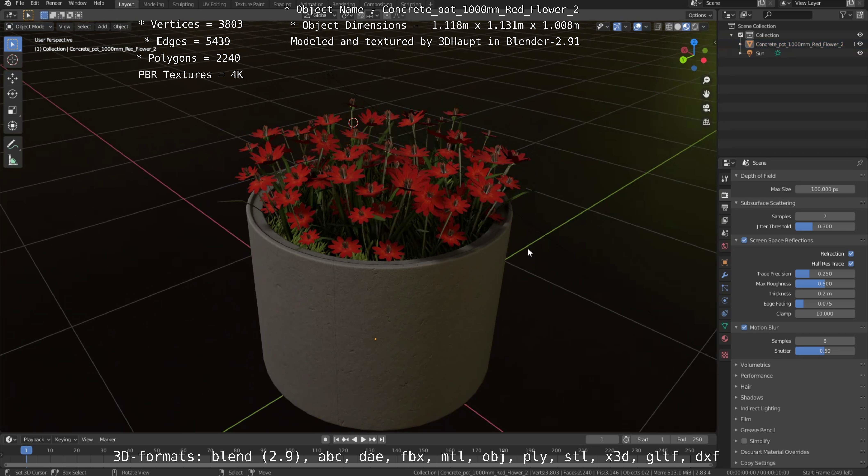The height and width of the screenshot is (476, 868).
Task: Toggle the Motion Blur checkbox
Action: click(744, 327)
